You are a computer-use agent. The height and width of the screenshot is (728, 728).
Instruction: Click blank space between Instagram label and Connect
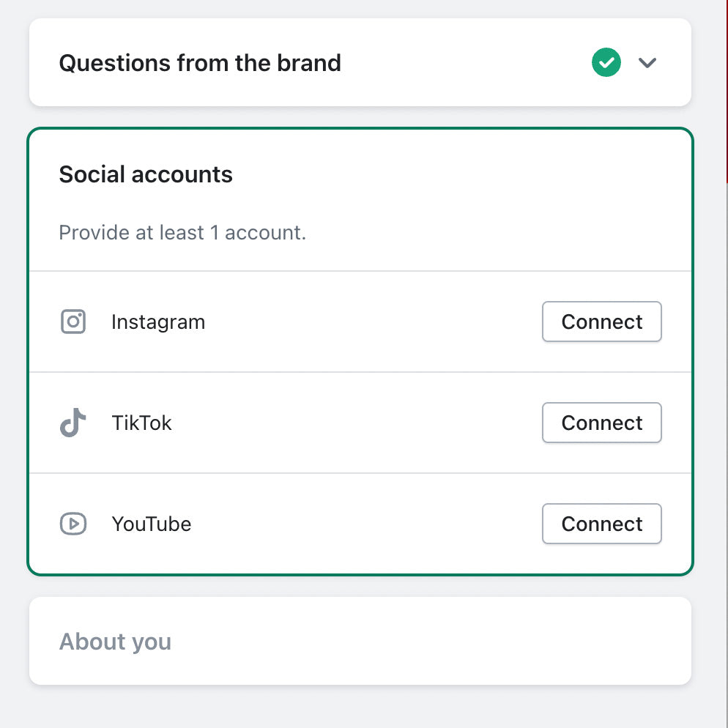[374, 322]
